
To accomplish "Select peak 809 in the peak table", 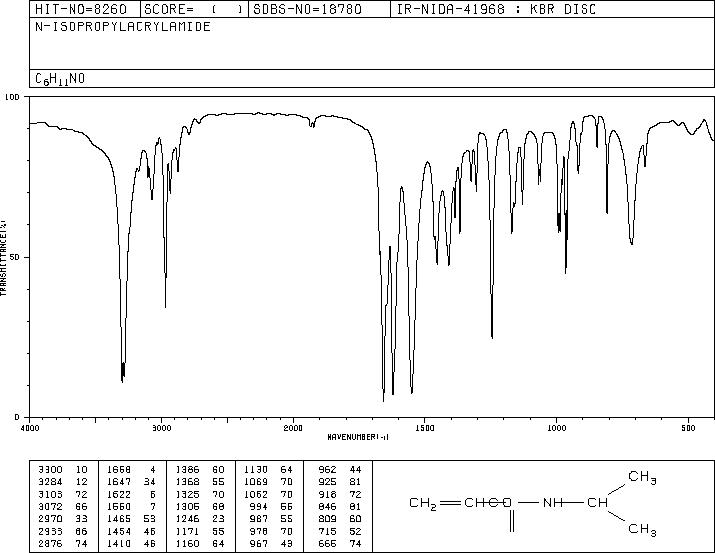I will (327, 519).
